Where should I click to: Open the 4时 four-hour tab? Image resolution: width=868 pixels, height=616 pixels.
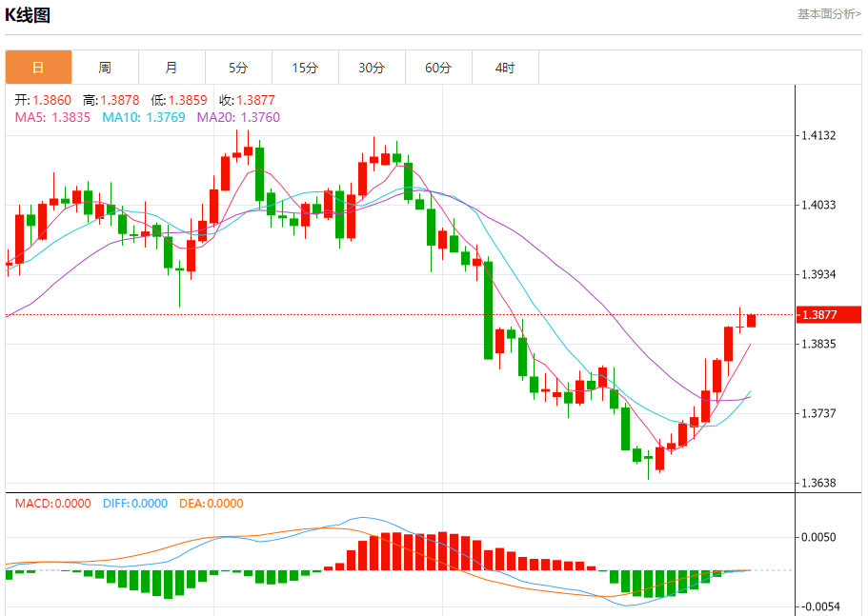click(x=505, y=68)
